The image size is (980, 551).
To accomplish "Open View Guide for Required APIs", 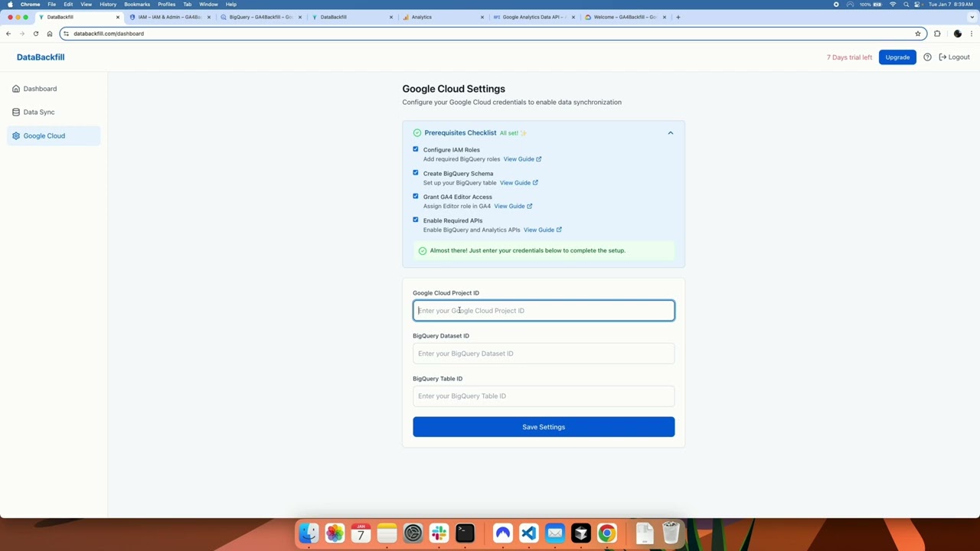I will point(543,230).
